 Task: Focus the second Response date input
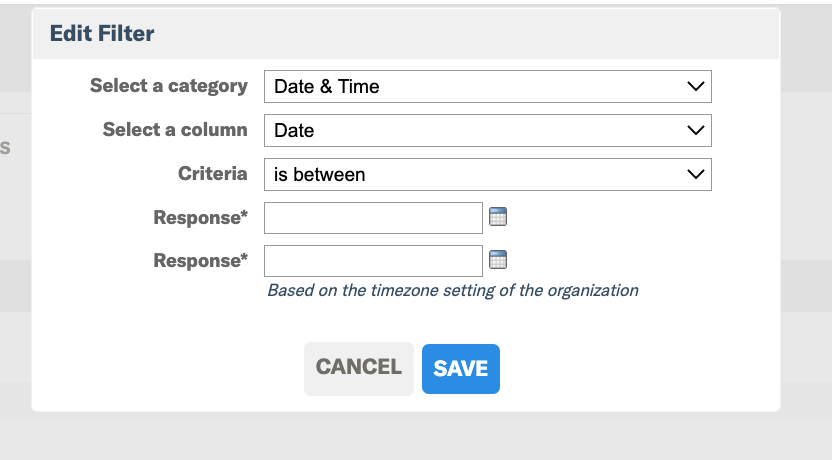coord(374,261)
